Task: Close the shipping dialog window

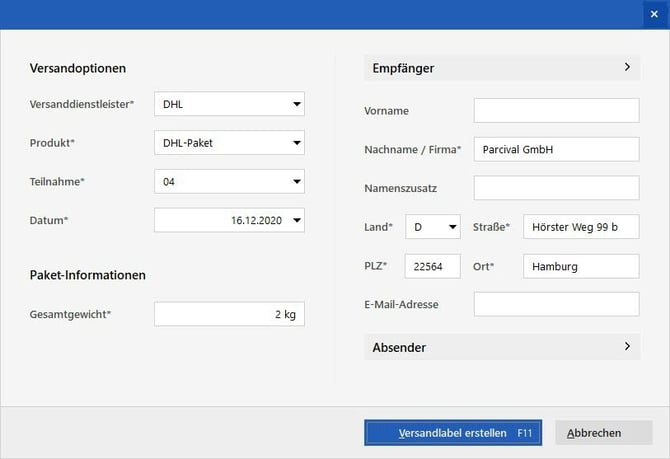Action: (654, 14)
